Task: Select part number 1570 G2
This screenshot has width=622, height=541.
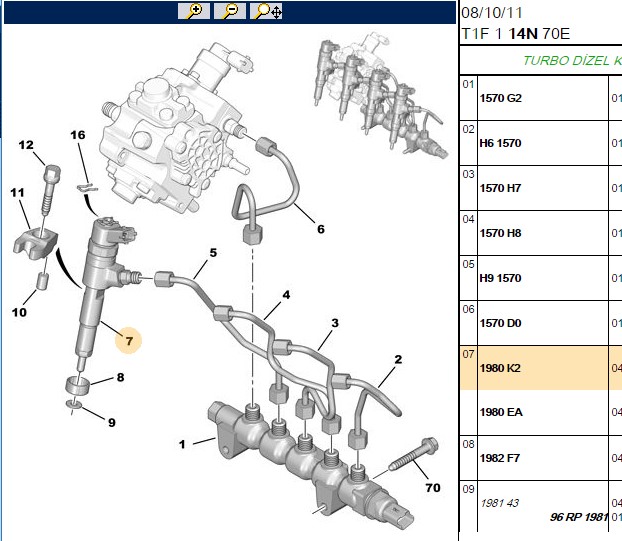Action: pyautogui.click(x=501, y=98)
